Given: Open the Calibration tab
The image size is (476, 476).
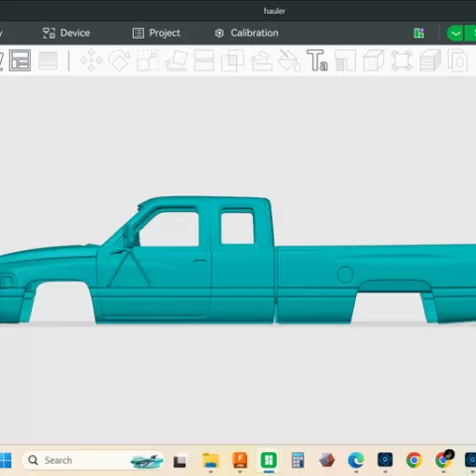Looking at the screenshot, I should (247, 33).
